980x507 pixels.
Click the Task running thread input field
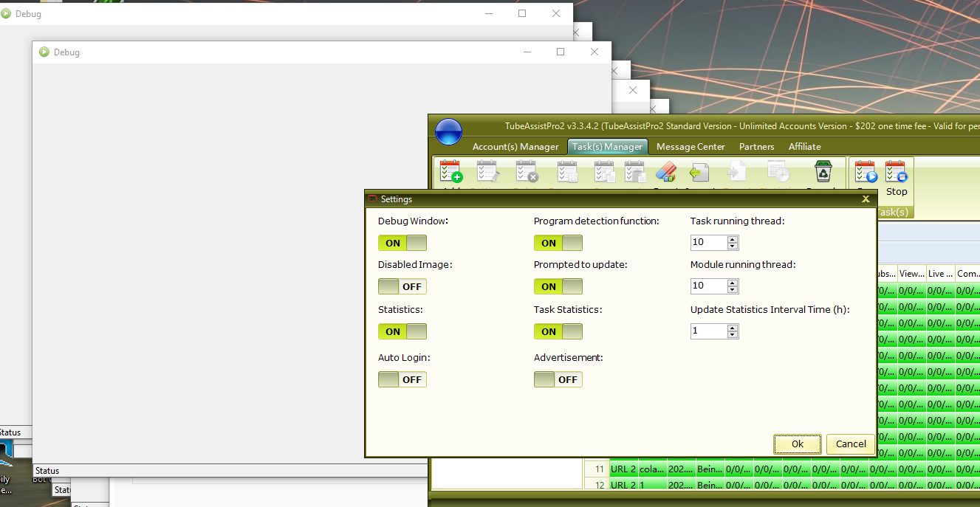click(708, 242)
